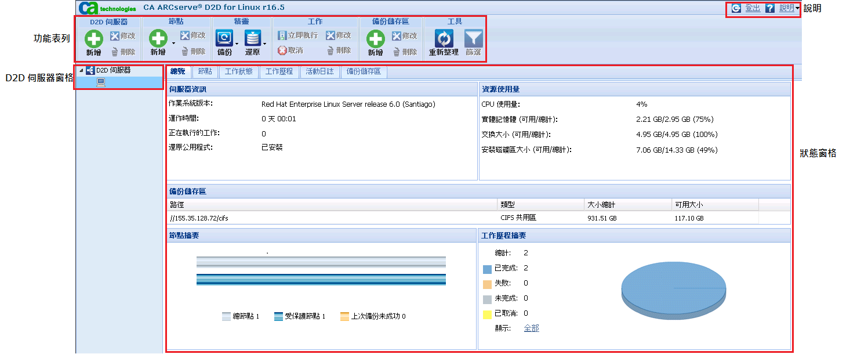Click the red 取消 job button
Screen dimensions: 868x354
pos(290,50)
